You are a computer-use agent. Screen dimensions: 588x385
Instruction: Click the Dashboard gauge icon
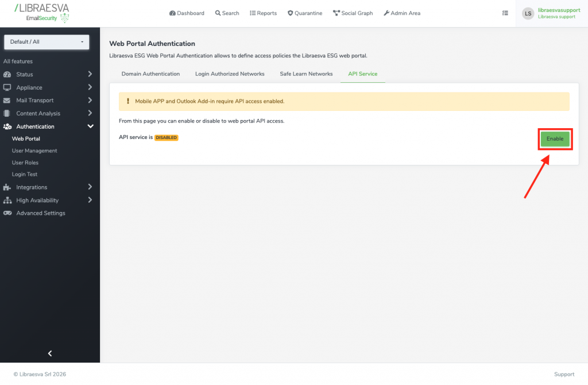[x=172, y=13]
